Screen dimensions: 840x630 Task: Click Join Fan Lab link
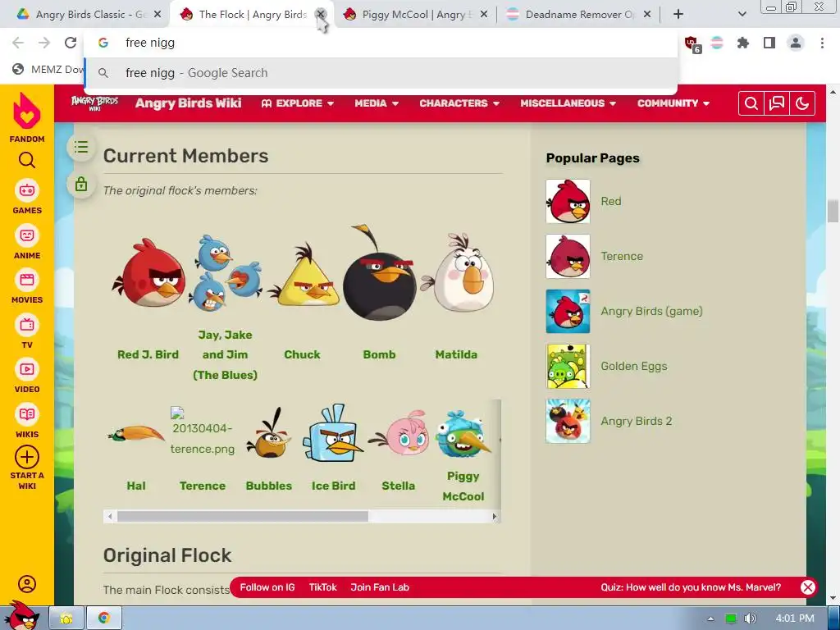[x=380, y=587]
